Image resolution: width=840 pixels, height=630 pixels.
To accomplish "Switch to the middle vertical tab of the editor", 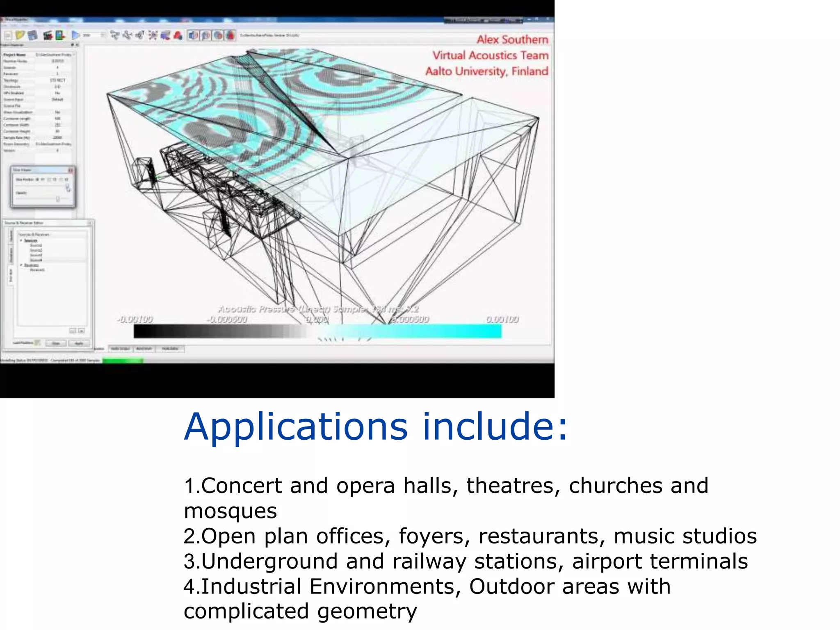I will click(11, 256).
